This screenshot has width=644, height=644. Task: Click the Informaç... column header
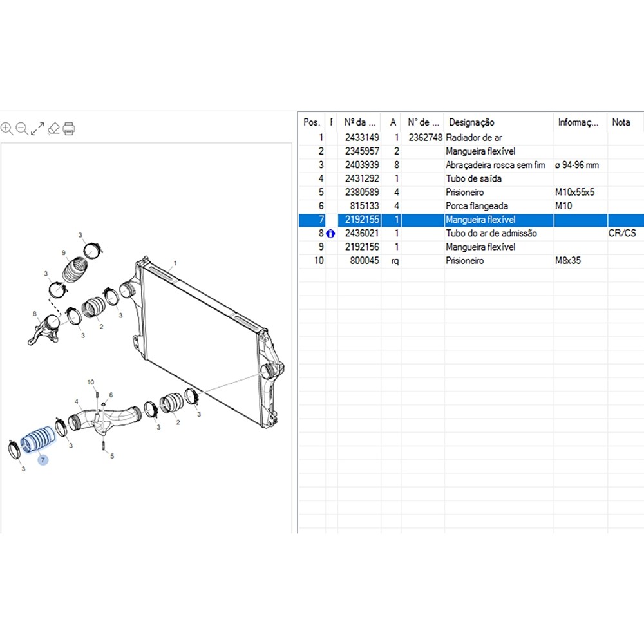click(x=578, y=122)
